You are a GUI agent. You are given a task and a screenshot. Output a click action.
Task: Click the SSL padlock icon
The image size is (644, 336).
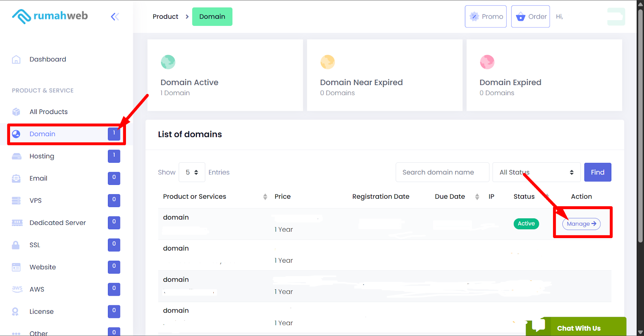pos(16,245)
